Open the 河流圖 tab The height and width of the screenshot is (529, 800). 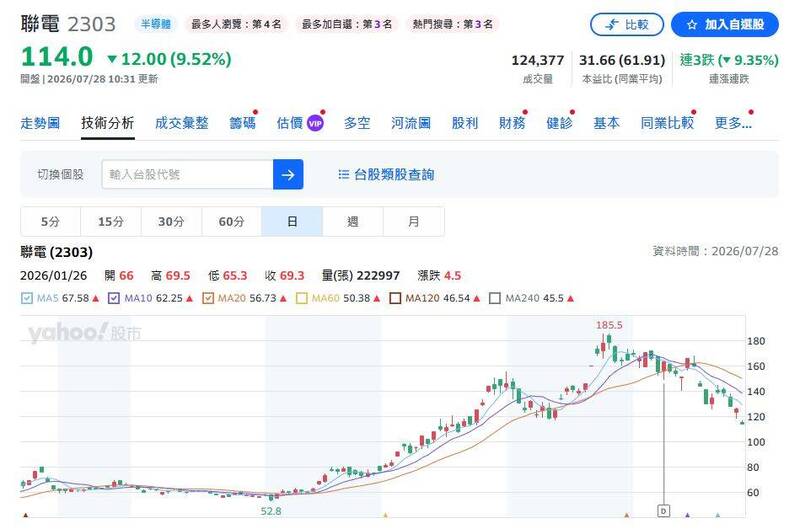point(411,123)
